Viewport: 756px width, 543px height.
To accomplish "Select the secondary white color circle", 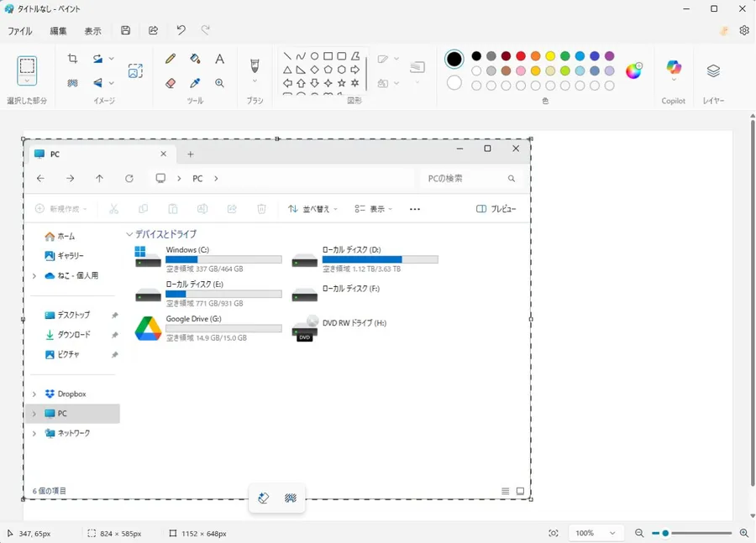I will pos(454,83).
